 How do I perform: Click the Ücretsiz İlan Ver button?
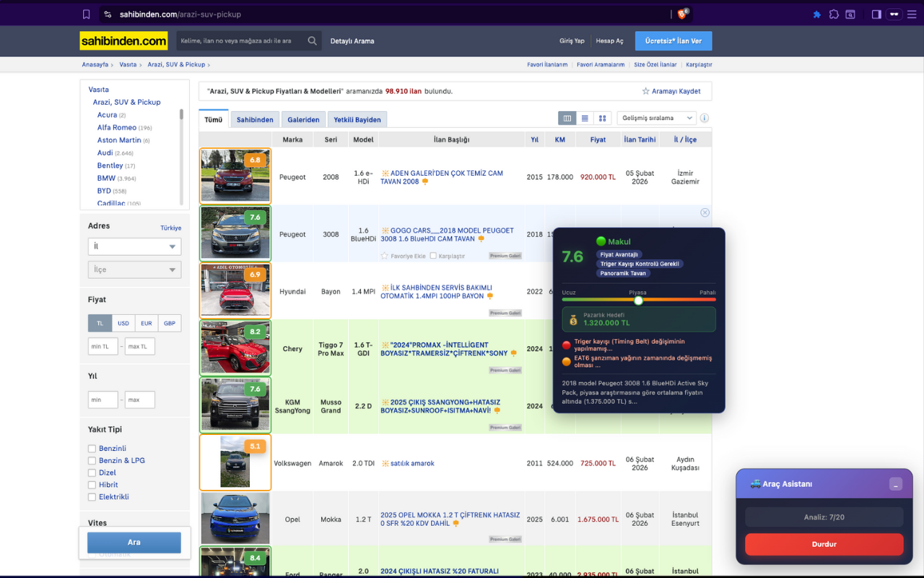(x=674, y=41)
